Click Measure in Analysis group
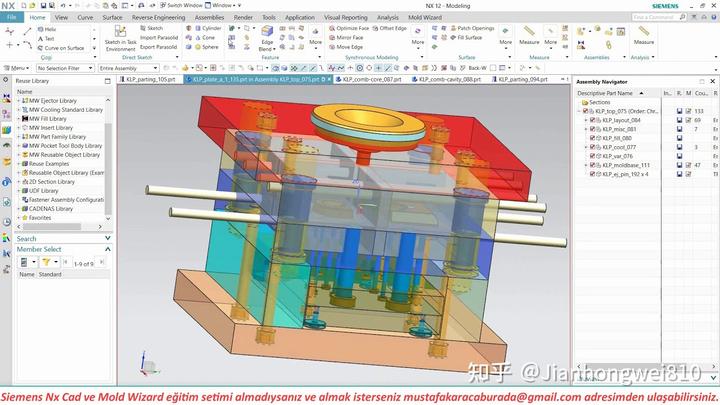 (643, 35)
